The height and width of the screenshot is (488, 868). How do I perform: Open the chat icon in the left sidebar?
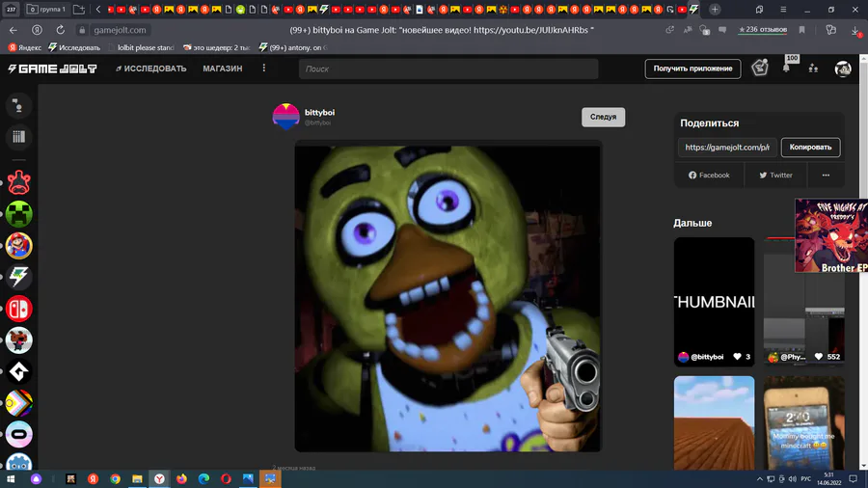(19, 106)
